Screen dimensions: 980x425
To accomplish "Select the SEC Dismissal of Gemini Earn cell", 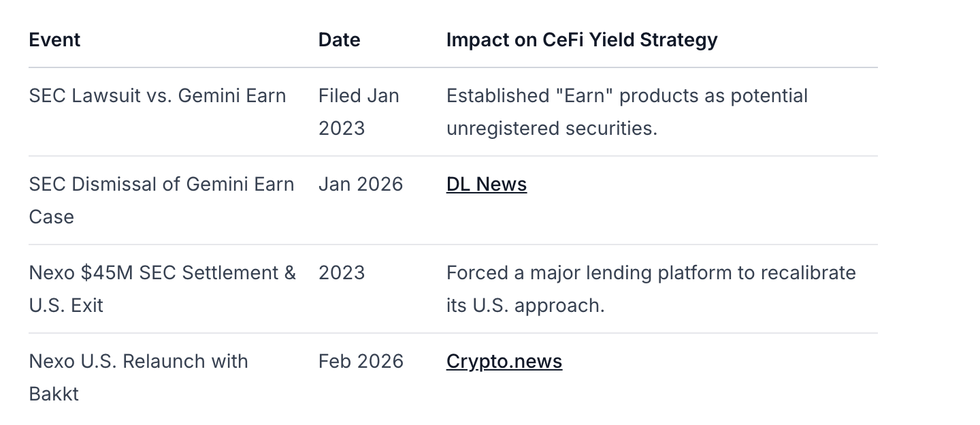I will (161, 185).
